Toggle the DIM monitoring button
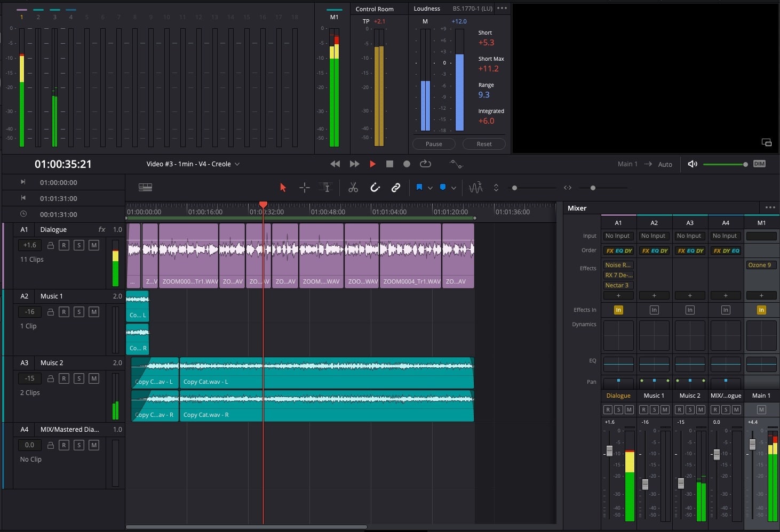This screenshot has width=780, height=532. click(759, 164)
